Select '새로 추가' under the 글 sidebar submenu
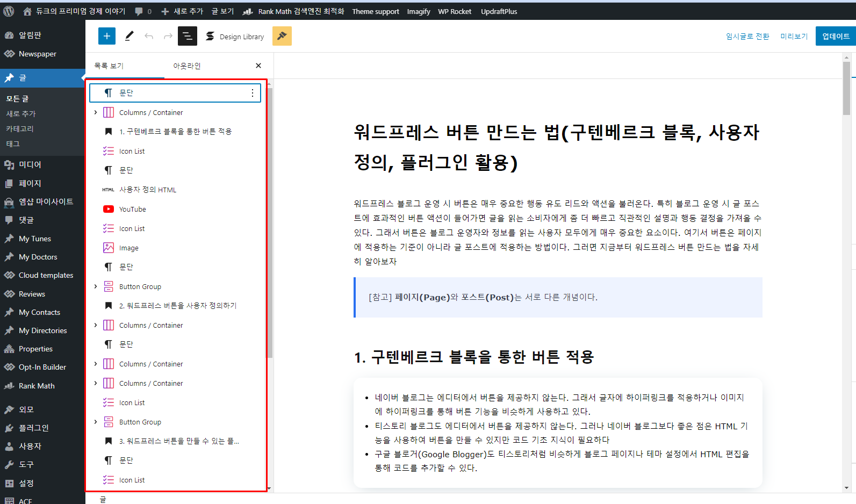Viewport: 856px width, 504px height. [x=20, y=114]
